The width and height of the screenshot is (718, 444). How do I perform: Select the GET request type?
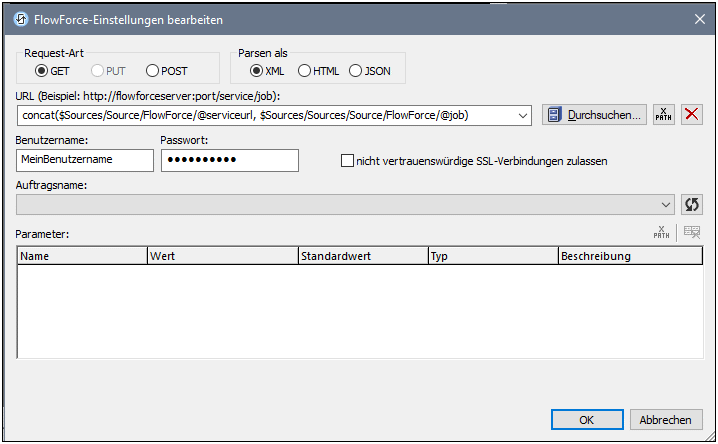coord(41,71)
